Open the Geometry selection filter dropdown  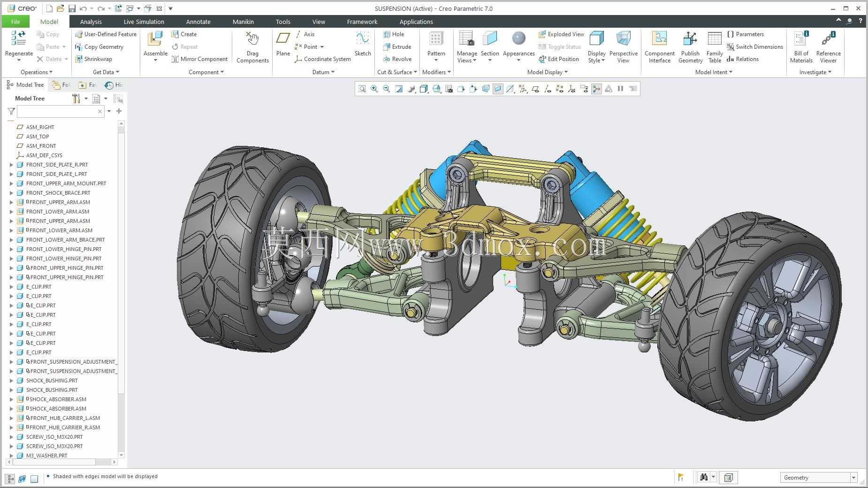[818, 478]
